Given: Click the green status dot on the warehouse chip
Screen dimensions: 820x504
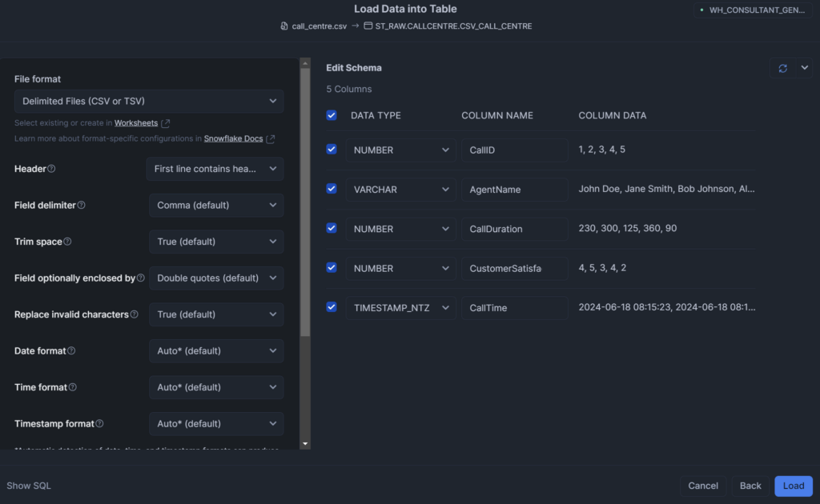Looking at the screenshot, I should pyautogui.click(x=701, y=10).
